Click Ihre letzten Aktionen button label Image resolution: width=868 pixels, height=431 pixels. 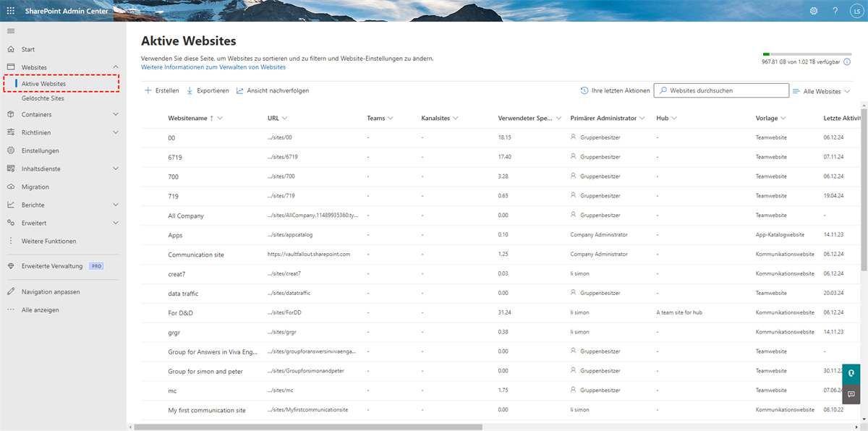click(621, 90)
